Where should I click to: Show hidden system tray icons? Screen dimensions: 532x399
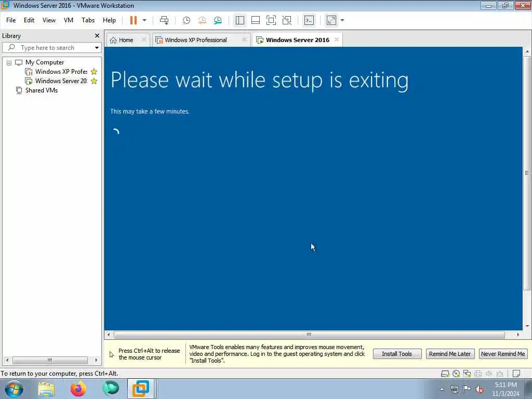tap(442, 390)
